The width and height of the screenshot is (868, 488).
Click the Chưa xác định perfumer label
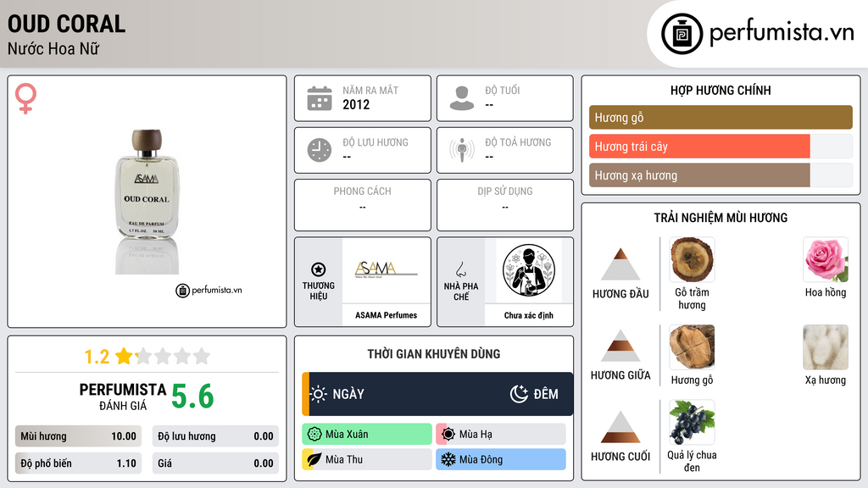(x=529, y=315)
